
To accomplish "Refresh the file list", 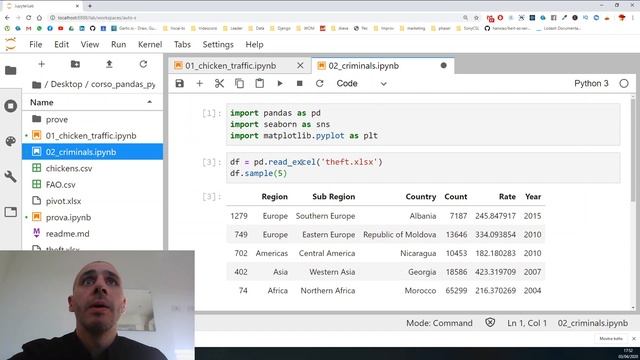I will (143, 64).
